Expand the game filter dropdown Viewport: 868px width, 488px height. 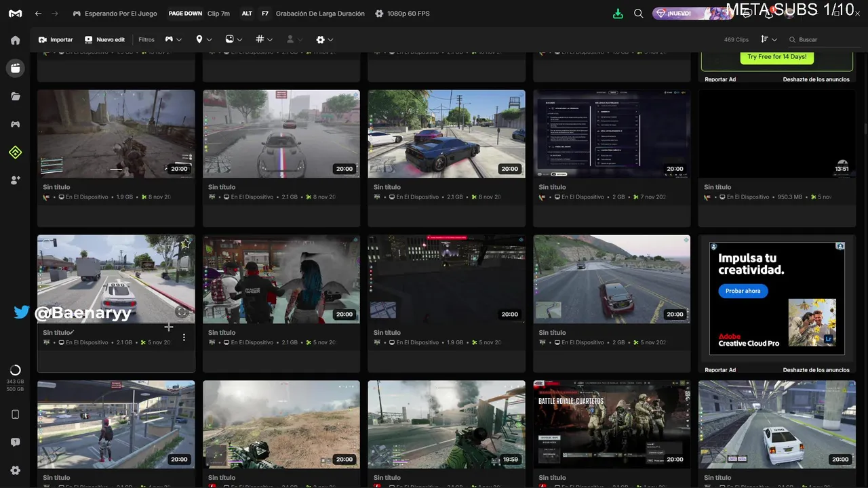click(x=173, y=39)
